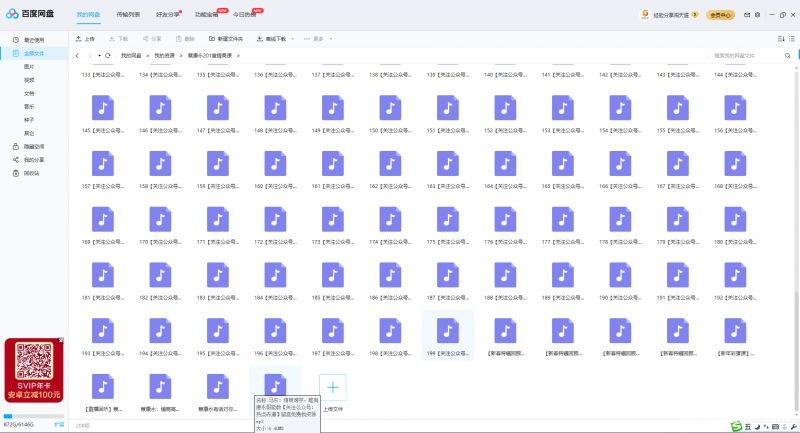This screenshot has height=433, width=800.
Task: Switch to list view icon
Action: (x=792, y=39)
